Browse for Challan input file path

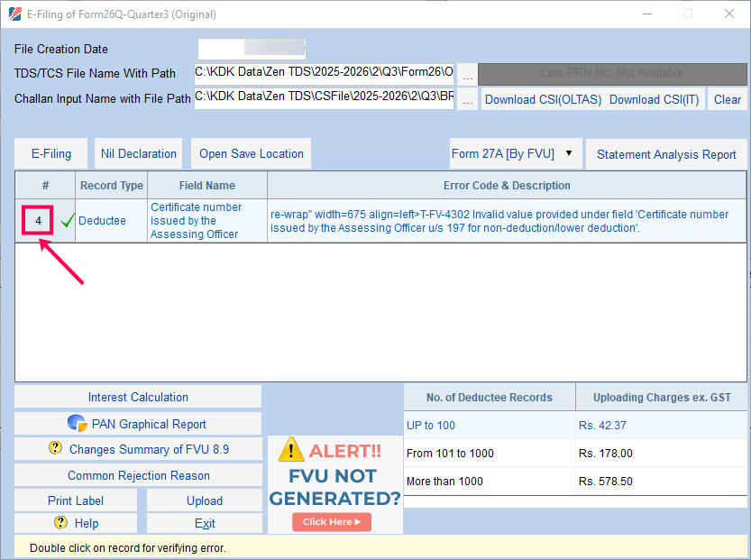pos(467,99)
